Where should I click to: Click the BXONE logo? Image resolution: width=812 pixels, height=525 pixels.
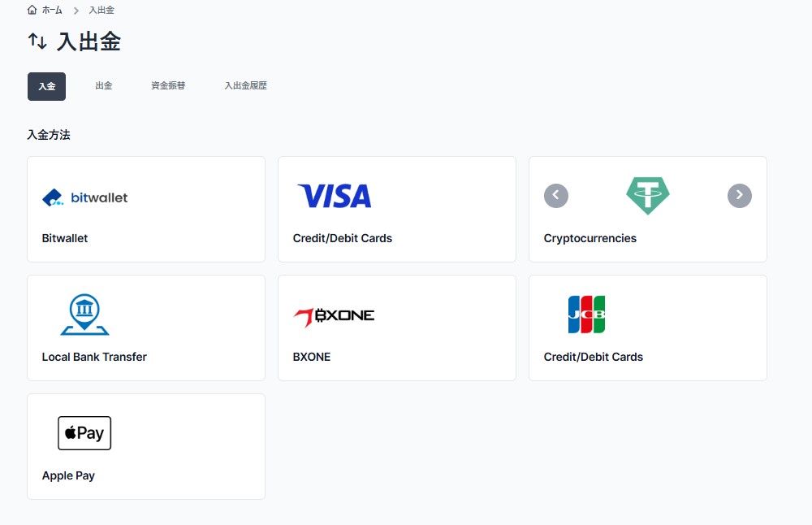coord(334,317)
